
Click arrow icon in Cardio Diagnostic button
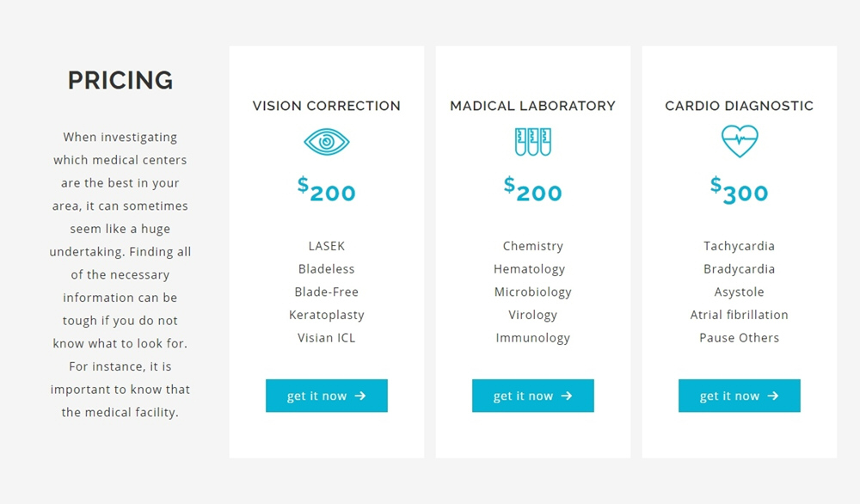point(773,396)
